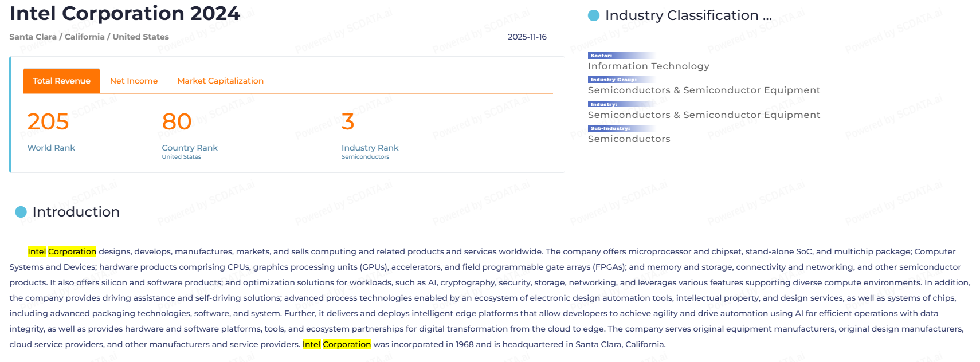Viewport: 980px width, 362px height.
Task: Click the 2025-11-16 date text
Action: click(x=527, y=37)
